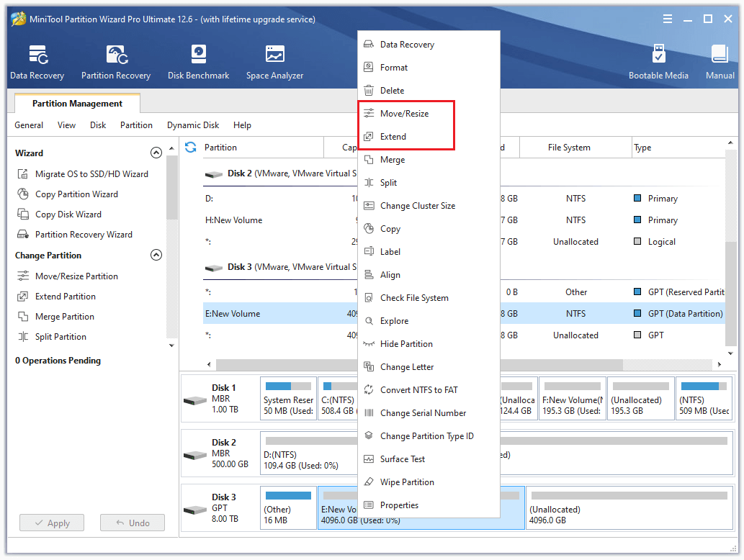The width and height of the screenshot is (744, 560).
Task: Collapse the Change Partition section
Action: [x=156, y=255]
